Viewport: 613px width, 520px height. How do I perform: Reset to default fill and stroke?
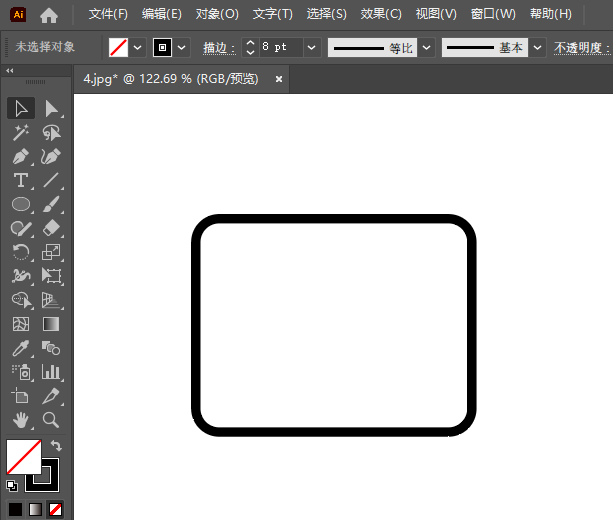pos(12,486)
